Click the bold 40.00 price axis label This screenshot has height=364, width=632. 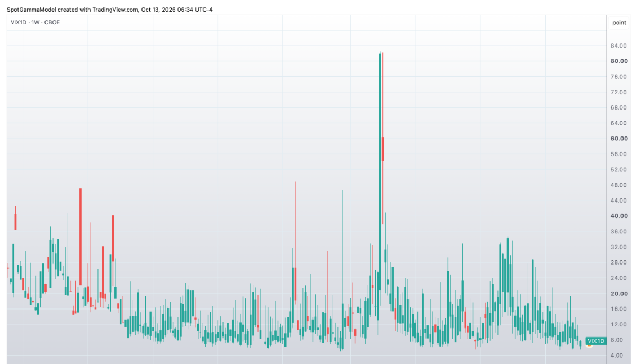[x=619, y=216]
